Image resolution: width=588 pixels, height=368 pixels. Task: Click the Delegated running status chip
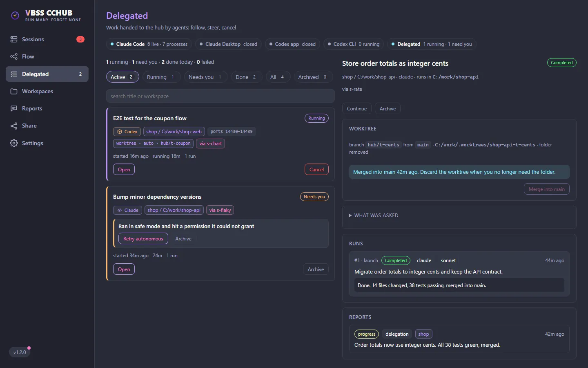[x=432, y=44]
